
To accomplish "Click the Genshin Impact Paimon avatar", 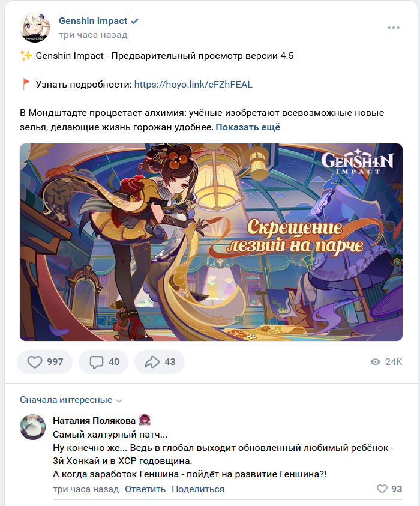I will coord(35,28).
